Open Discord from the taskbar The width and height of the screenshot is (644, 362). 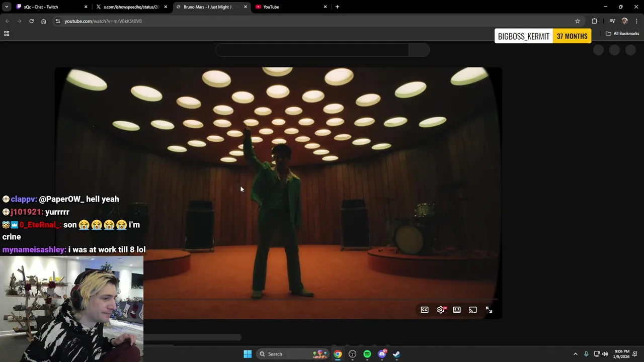click(382, 354)
